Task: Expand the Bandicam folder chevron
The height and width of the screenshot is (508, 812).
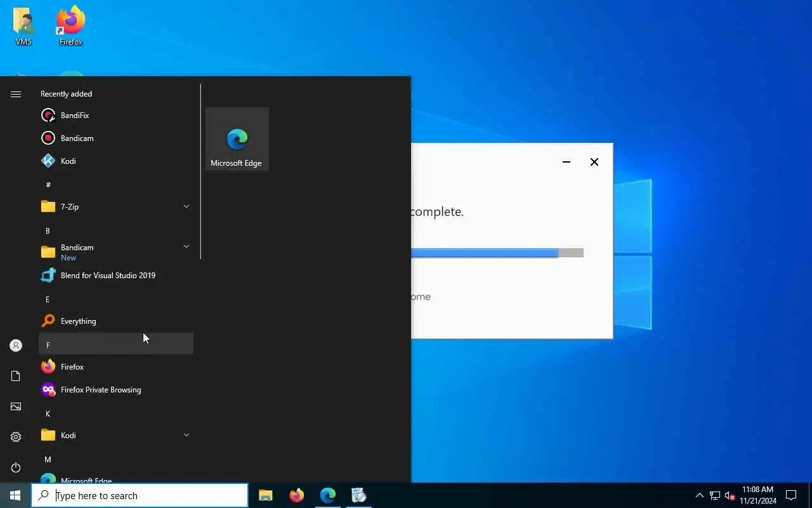Action: click(187, 246)
